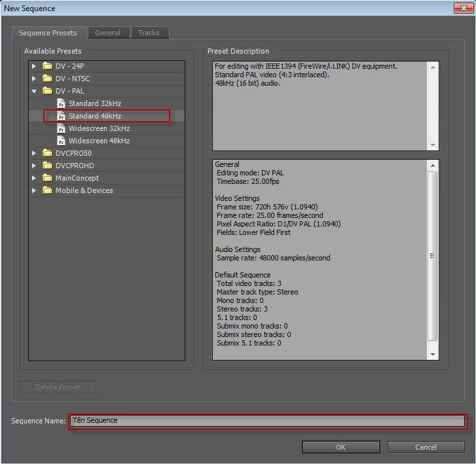Click the settings details scroll-up arrow
This screenshot has height=464, width=476.
(433, 166)
